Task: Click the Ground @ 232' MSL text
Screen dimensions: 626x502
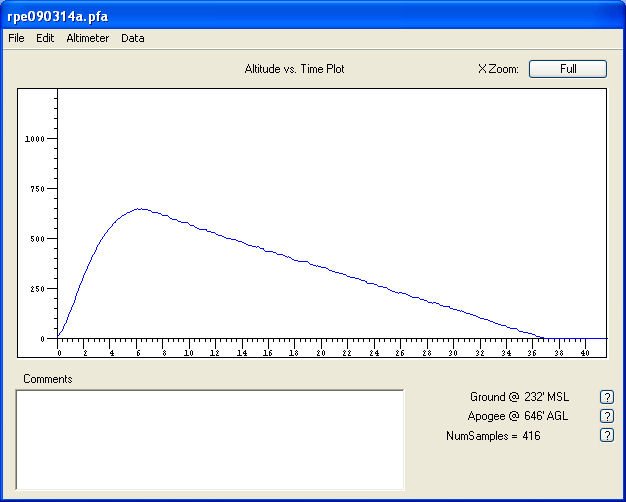Action: pos(519,397)
